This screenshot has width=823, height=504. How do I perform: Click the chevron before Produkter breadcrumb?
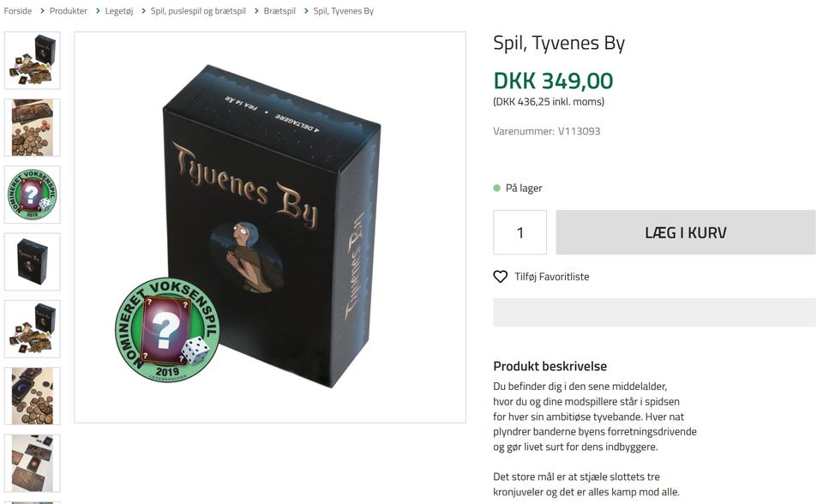click(42, 11)
